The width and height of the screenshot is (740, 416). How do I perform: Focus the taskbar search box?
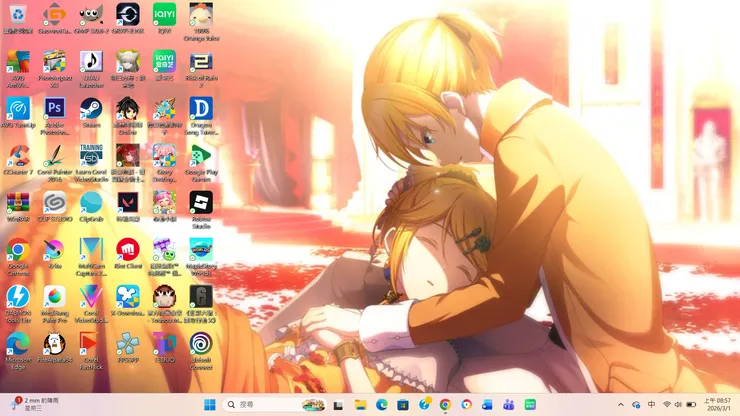(x=276, y=405)
